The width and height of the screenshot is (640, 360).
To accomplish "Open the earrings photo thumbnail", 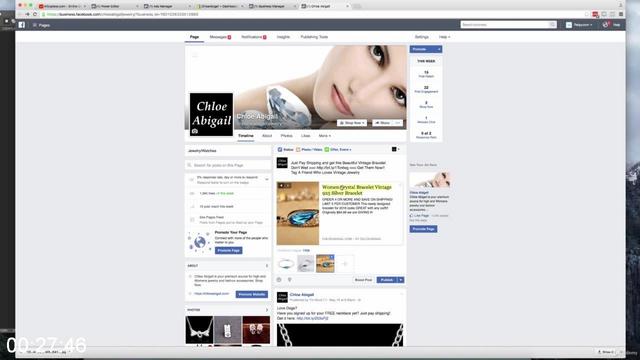I will tap(256, 330).
